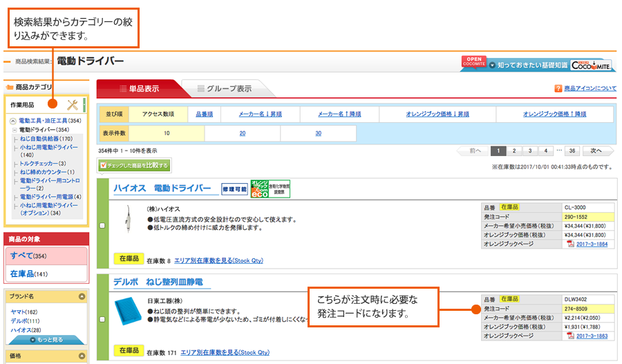Collapse 電動工具・油圧工具 category tree

[x=13, y=121]
